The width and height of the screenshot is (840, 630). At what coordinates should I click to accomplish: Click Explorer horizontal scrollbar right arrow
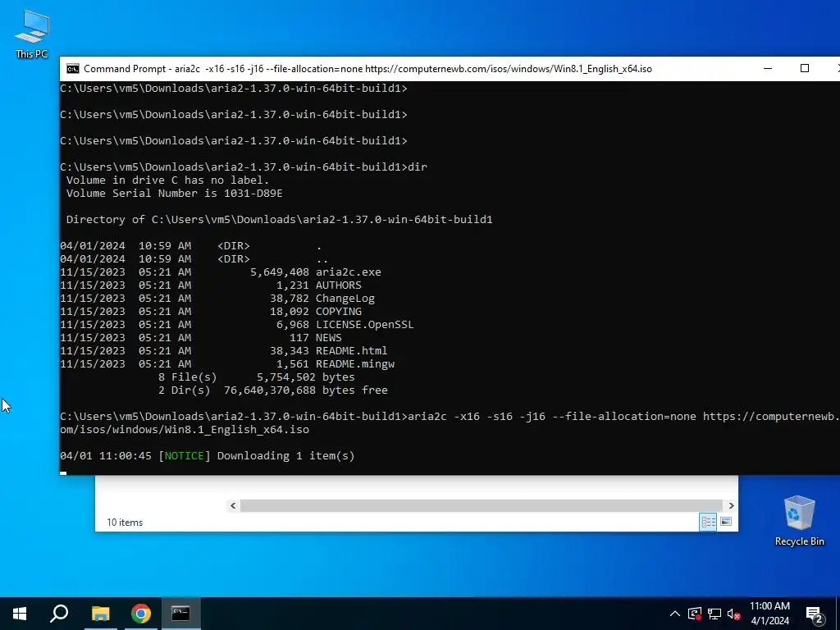(x=731, y=505)
